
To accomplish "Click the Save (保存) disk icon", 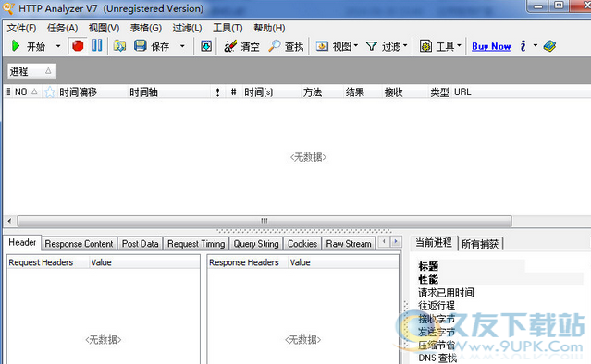I will [x=141, y=46].
